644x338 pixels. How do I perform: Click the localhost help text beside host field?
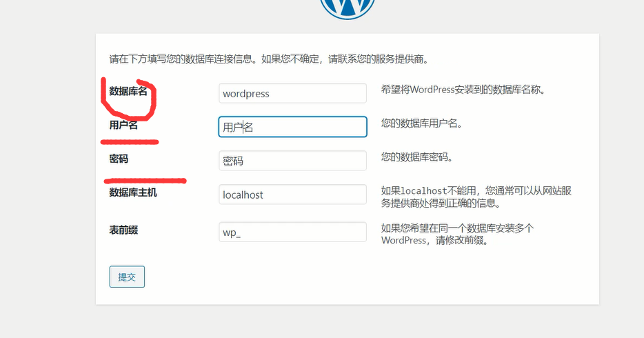[x=476, y=197]
